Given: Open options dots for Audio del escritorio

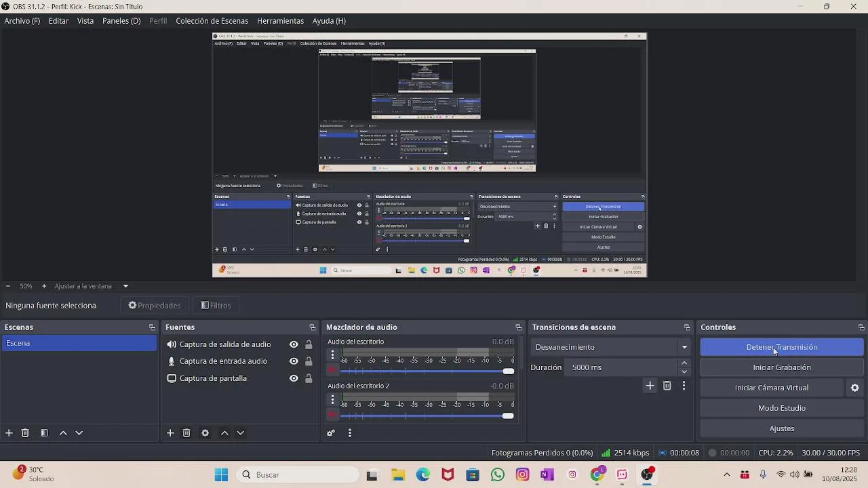Looking at the screenshot, I should (332, 354).
